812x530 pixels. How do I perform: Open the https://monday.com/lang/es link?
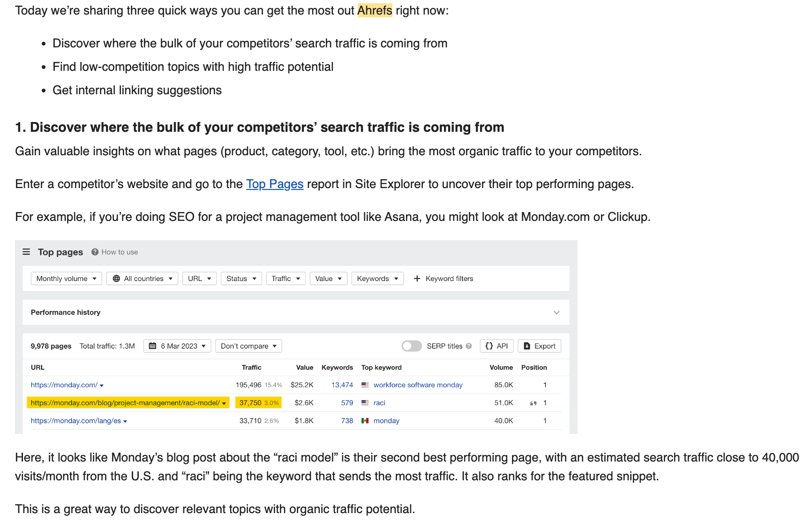[76, 421]
